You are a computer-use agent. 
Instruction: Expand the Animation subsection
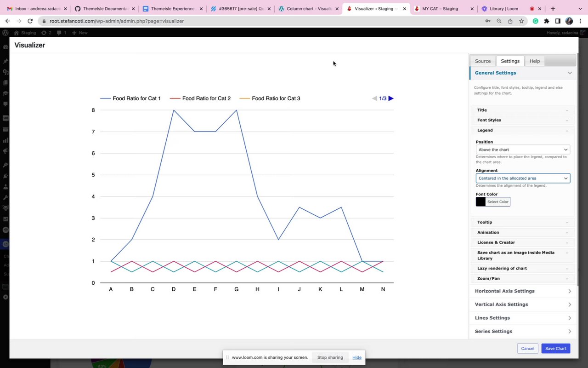point(523,232)
